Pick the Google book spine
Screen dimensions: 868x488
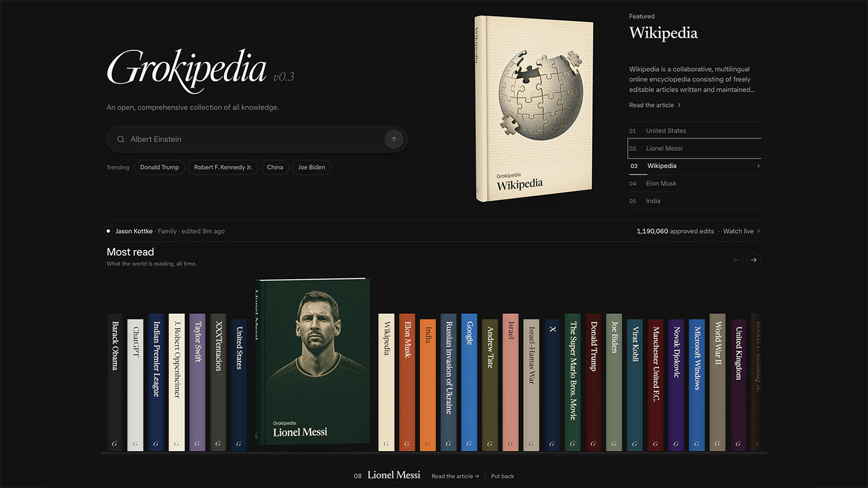click(x=469, y=383)
